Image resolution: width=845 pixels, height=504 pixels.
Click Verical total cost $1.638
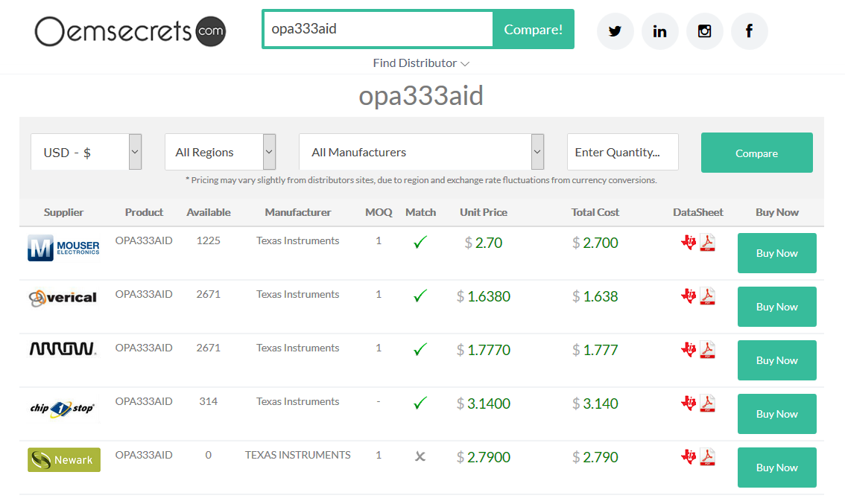point(595,296)
